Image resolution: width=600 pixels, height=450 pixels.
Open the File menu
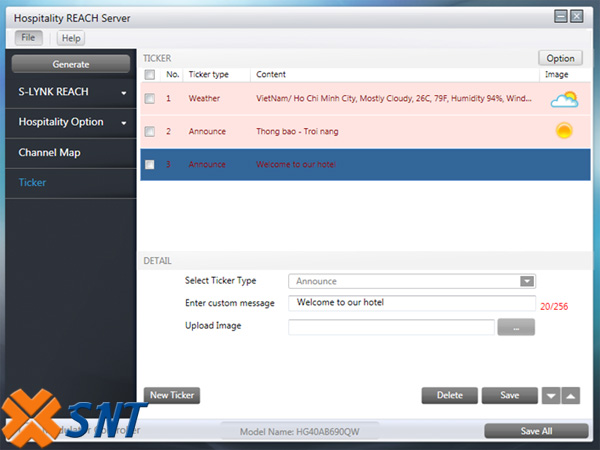[x=28, y=38]
